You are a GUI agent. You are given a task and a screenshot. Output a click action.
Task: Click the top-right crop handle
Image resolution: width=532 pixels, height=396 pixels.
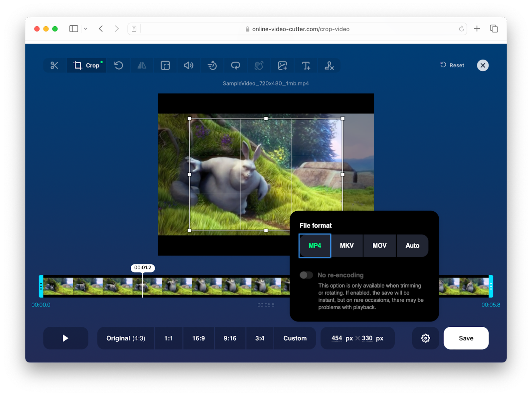(x=343, y=118)
